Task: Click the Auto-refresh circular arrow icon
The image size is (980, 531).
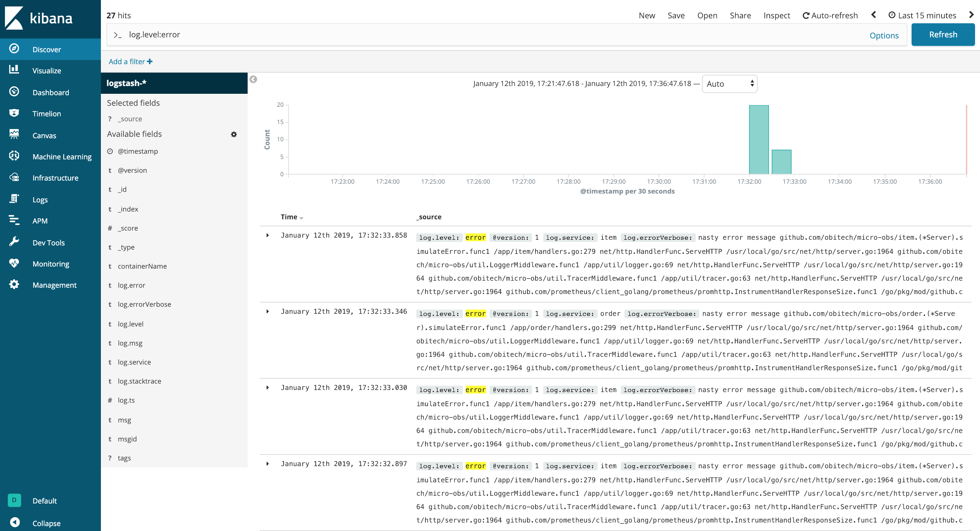Action: pos(805,16)
